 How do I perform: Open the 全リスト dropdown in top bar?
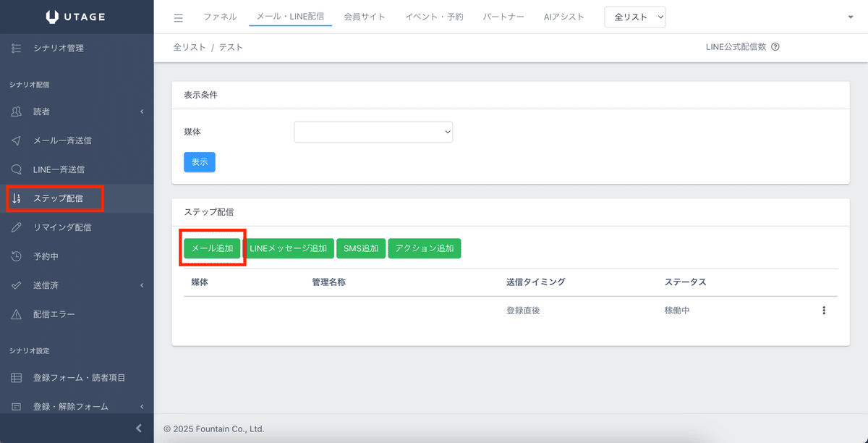pyautogui.click(x=634, y=16)
